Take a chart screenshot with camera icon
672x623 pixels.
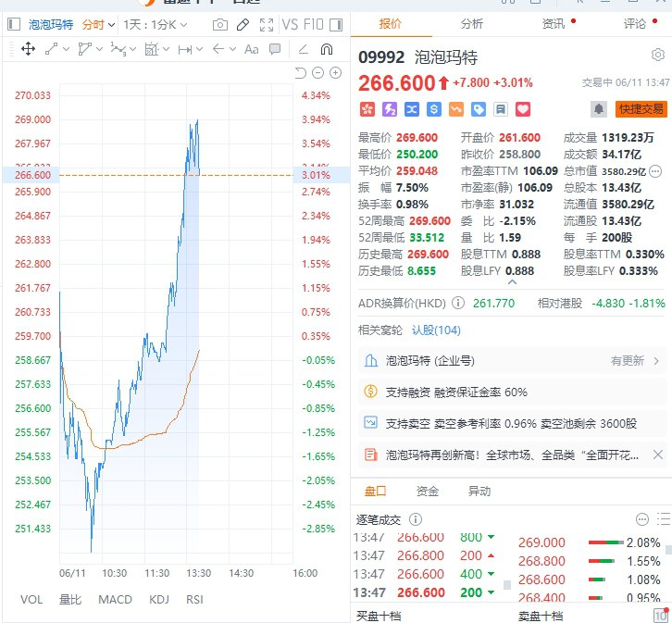[220, 24]
